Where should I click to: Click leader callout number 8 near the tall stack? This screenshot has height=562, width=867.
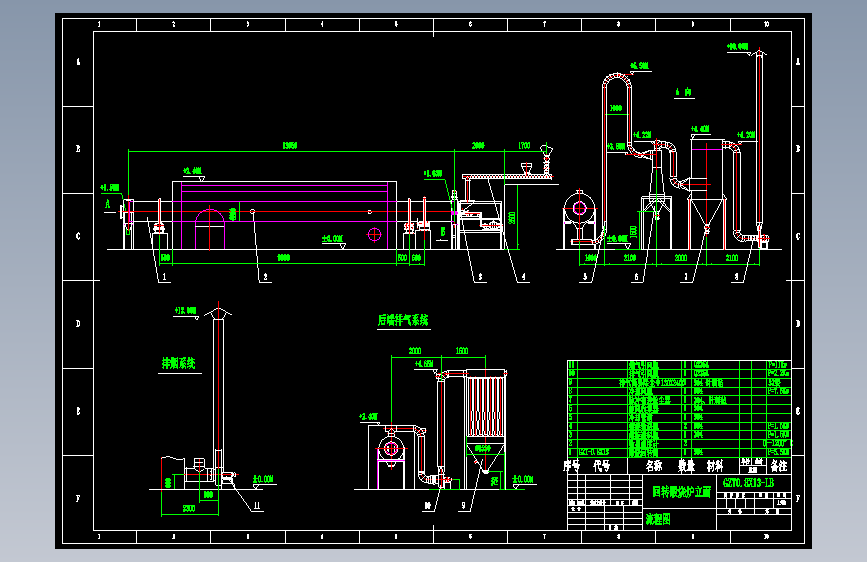point(736,277)
